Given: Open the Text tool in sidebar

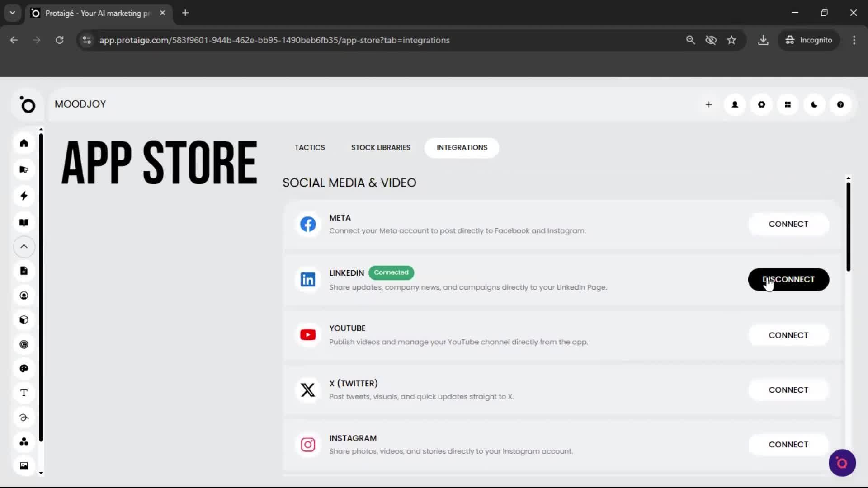Looking at the screenshot, I should 24,393.
